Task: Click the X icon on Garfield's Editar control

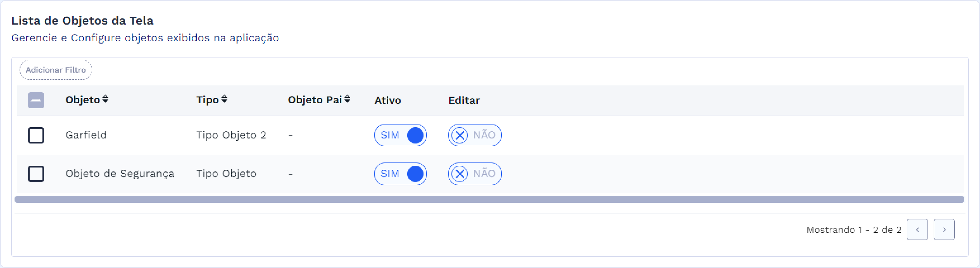Action: [x=460, y=135]
